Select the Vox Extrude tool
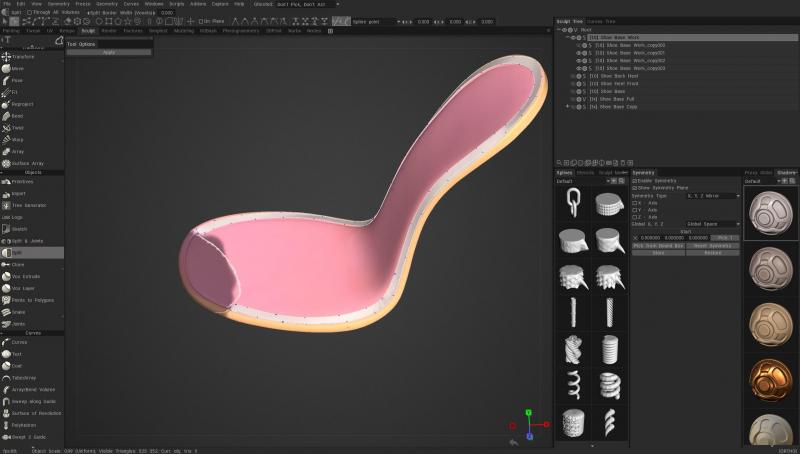The width and height of the screenshot is (800, 454). pos(24,276)
